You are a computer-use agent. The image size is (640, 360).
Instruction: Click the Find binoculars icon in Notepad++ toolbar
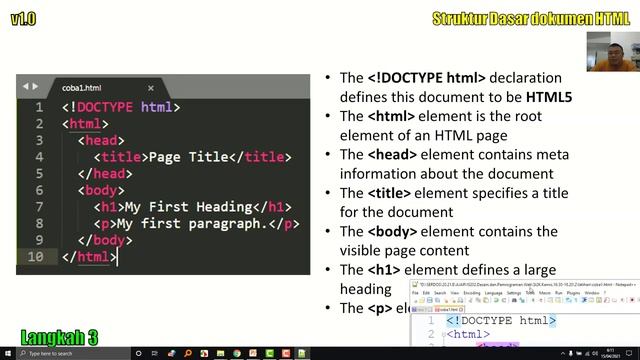pyautogui.click(x=514, y=300)
